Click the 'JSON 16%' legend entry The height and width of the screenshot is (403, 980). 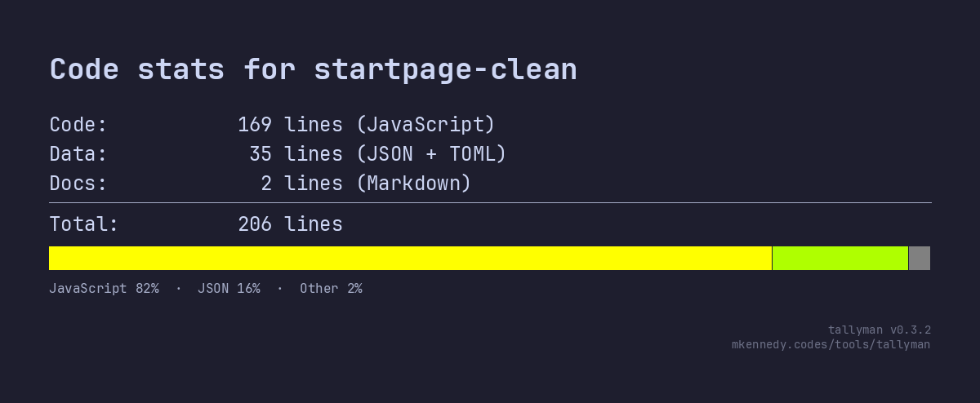[x=229, y=288]
